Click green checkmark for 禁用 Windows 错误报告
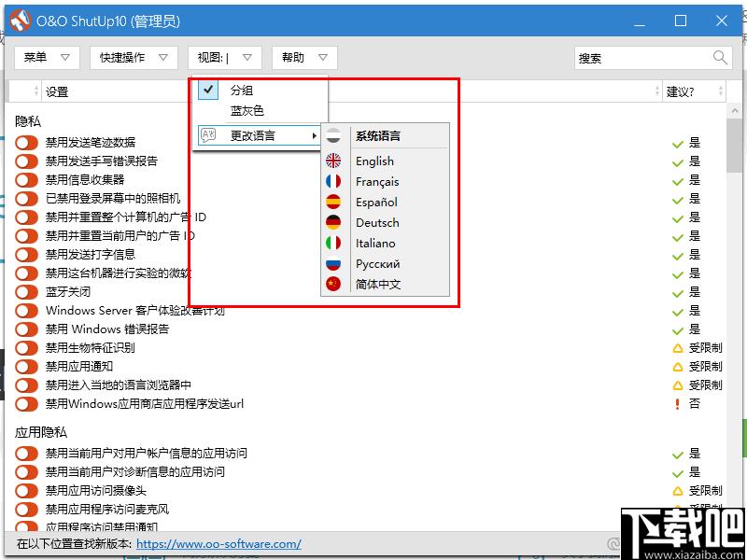The height and width of the screenshot is (560, 747). point(678,330)
